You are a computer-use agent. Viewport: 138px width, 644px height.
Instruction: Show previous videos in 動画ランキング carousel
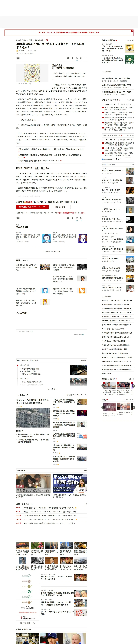pyautogui.click(x=103, y=386)
